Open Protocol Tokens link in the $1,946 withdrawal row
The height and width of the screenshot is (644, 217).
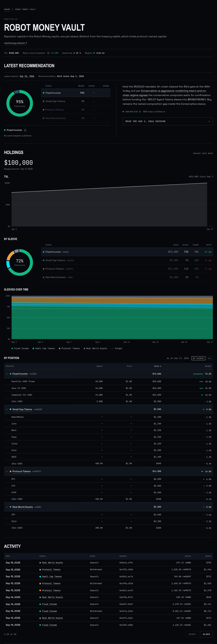click(x=51, y=570)
